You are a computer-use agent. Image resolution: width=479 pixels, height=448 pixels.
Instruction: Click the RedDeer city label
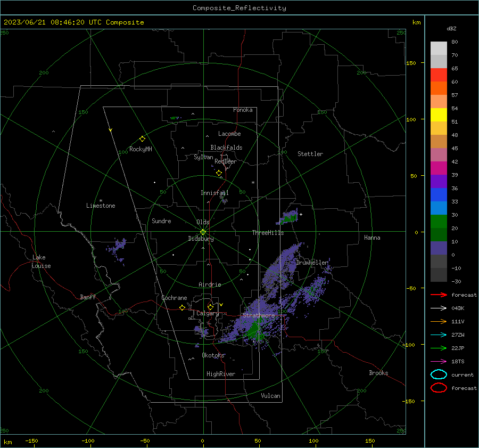point(226,161)
